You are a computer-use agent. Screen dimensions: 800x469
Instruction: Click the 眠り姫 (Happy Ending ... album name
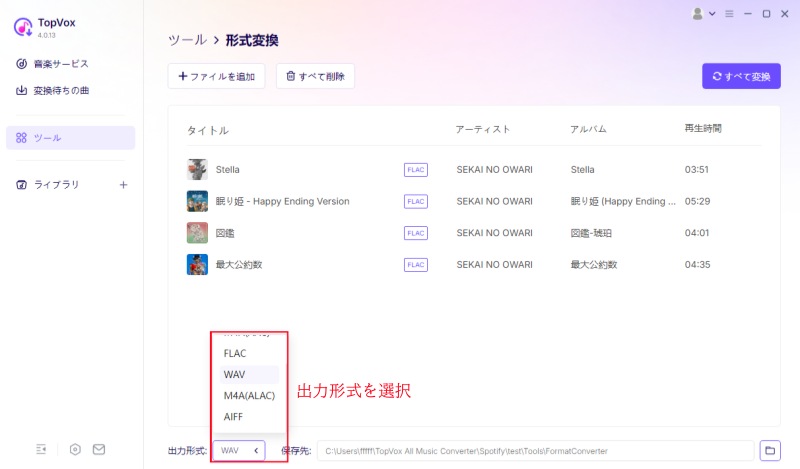pyautogui.click(x=623, y=201)
